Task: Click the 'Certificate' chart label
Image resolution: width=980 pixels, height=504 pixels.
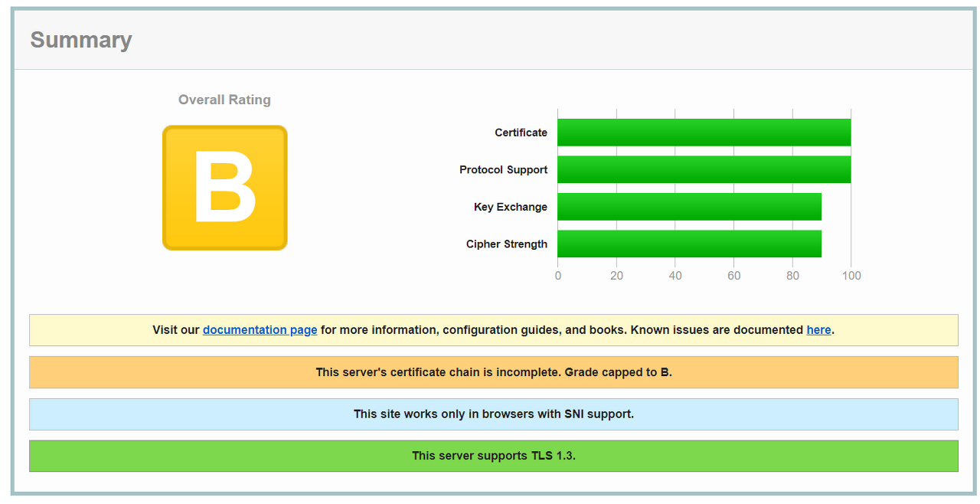Action: pyautogui.click(x=521, y=133)
